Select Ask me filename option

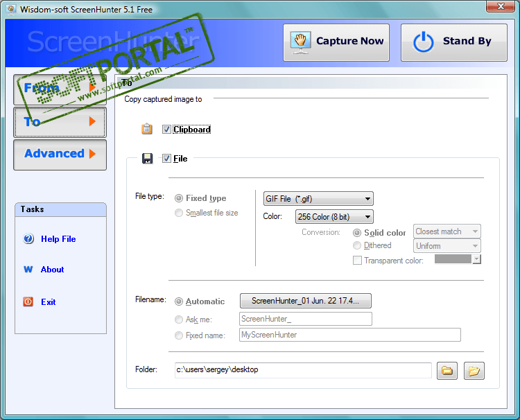click(179, 320)
